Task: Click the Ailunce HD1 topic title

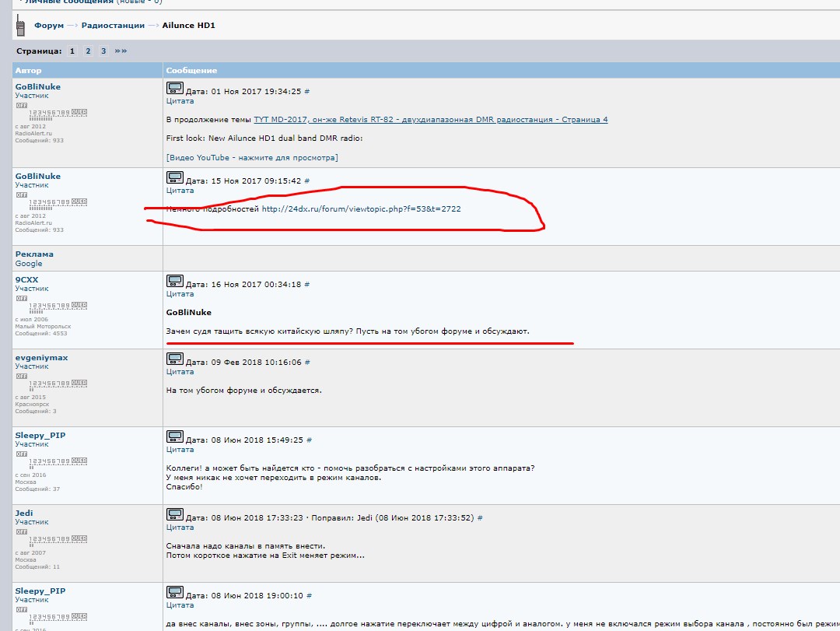Action: 188,25
